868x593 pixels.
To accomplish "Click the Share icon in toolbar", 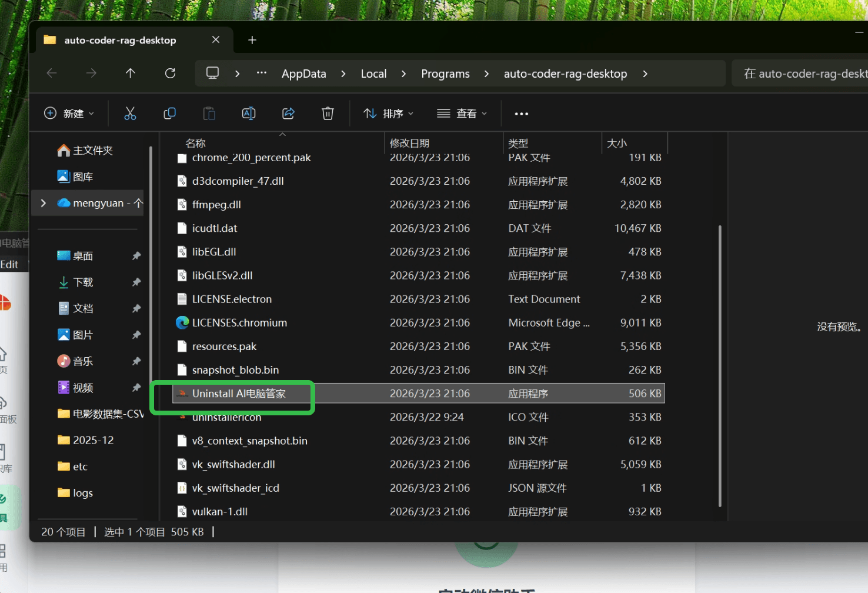I will pyautogui.click(x=288, y=114).
